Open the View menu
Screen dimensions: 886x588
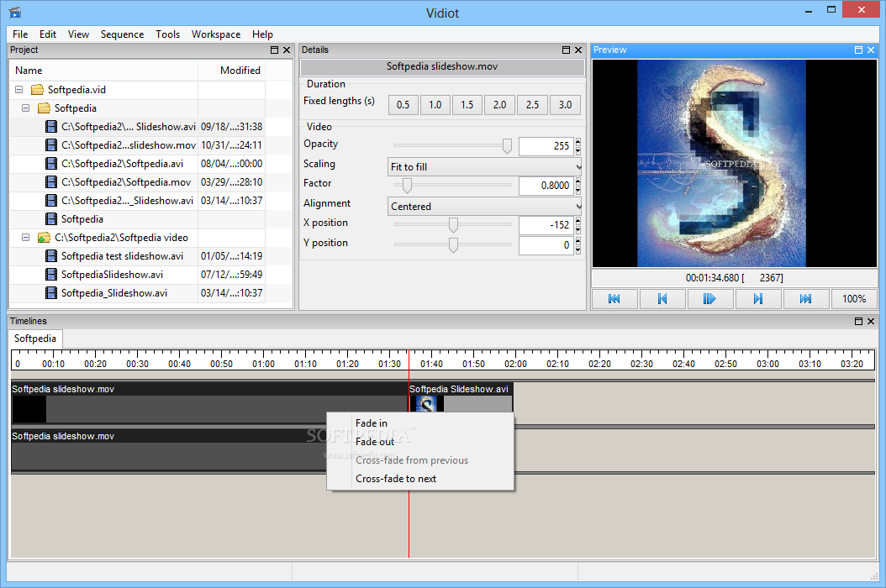pos(78,34)
